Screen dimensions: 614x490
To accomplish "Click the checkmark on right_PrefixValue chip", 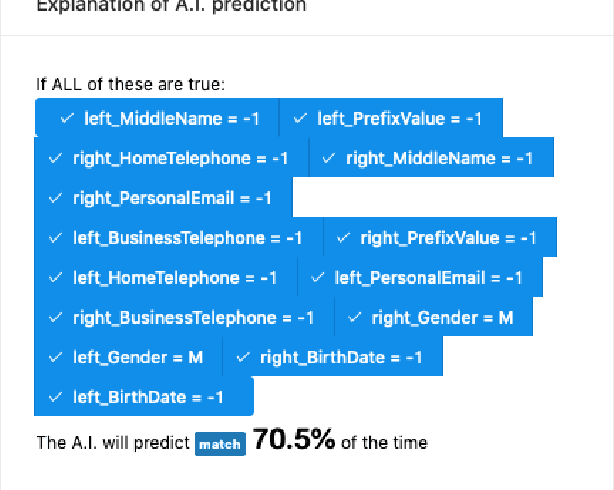I will tap(343, 238).
